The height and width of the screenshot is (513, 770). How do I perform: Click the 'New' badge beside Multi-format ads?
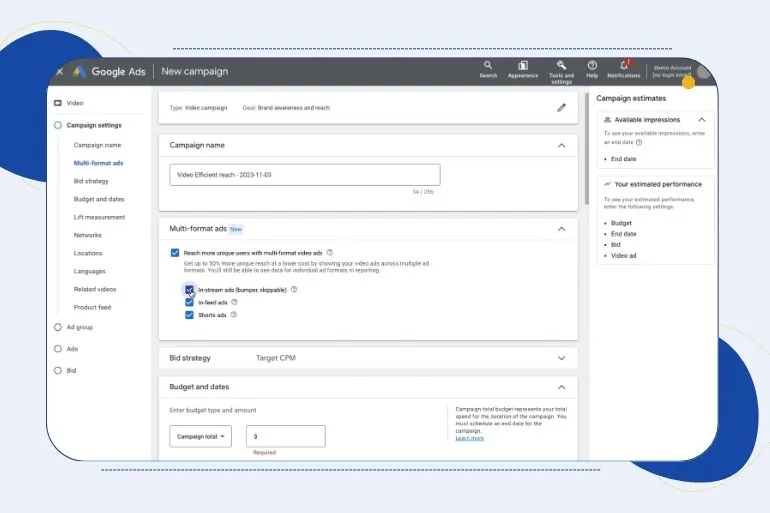pos(236,229)
